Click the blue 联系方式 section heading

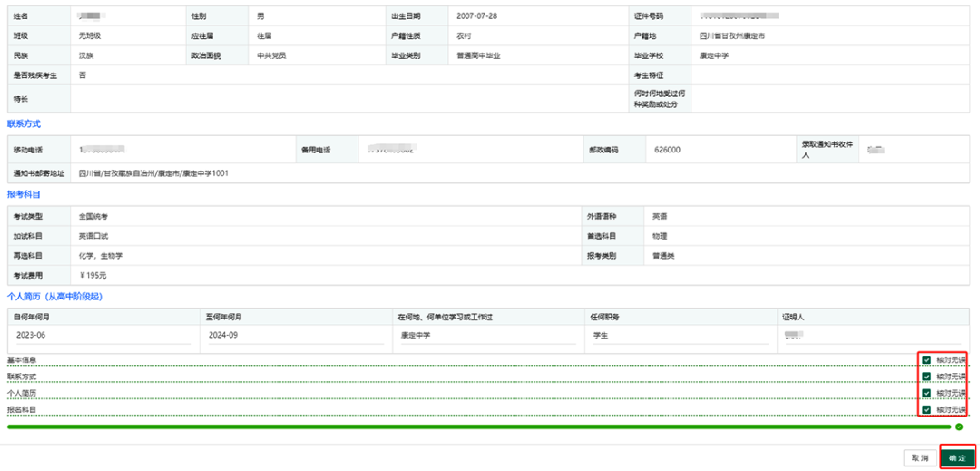pos(24,123)
